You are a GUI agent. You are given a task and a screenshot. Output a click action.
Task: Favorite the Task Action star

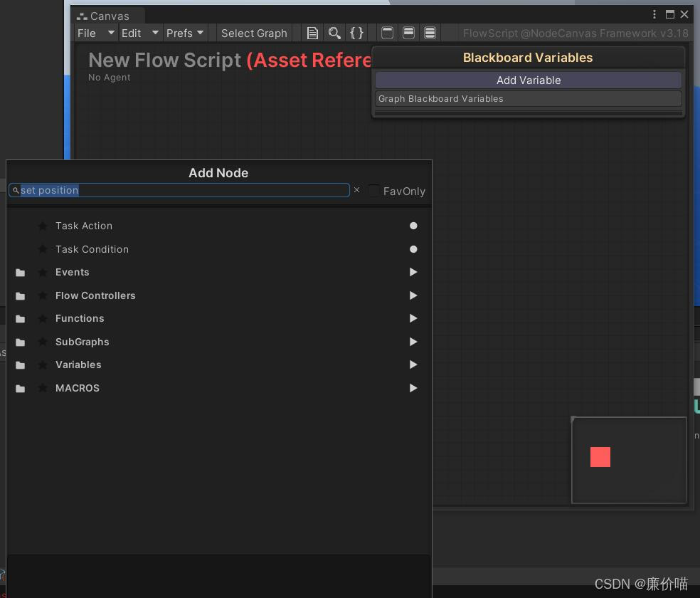43,226
